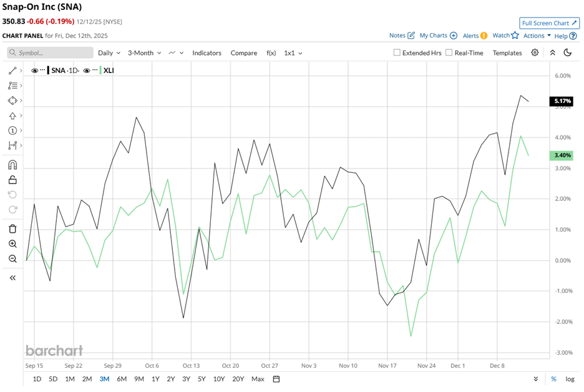Select the 5D time range
The width and height of the screenshot is (584, 392).
pyautogui.click(x=53, y=379)
